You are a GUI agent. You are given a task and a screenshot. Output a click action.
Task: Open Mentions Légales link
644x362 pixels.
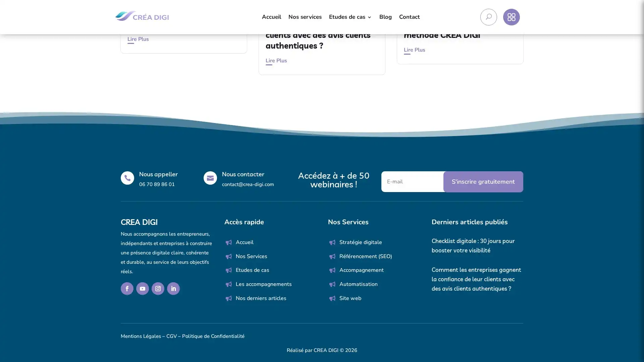click(x=141, y=336)
